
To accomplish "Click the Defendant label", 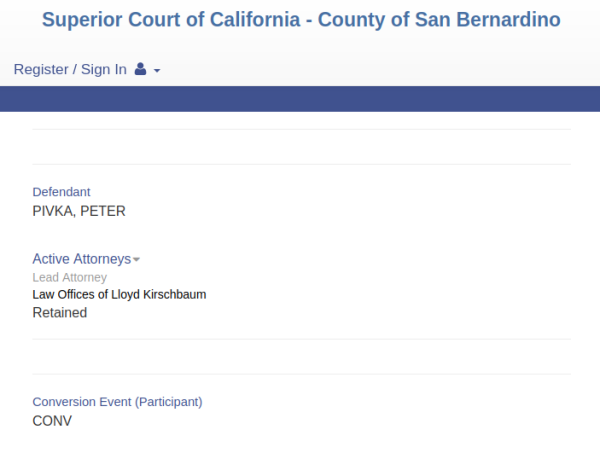I will point(61,192).
